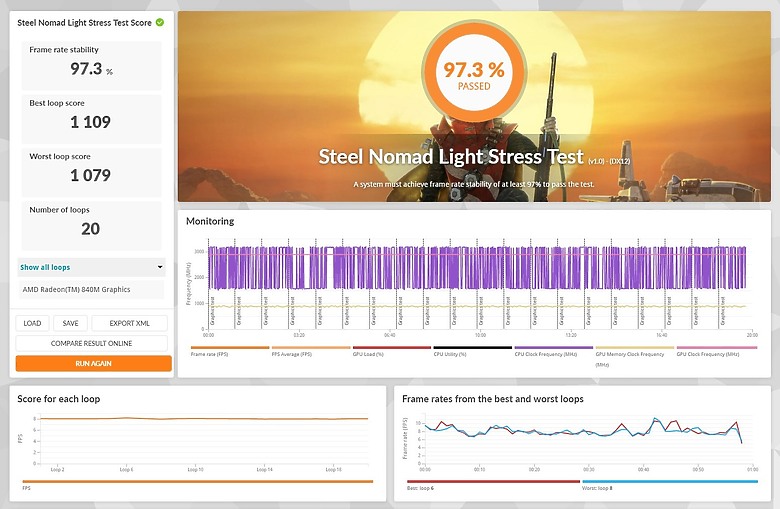Toggle the CPU Utility (%) legend swatch
Screen dimensions: 780x509
click(473, 348)
